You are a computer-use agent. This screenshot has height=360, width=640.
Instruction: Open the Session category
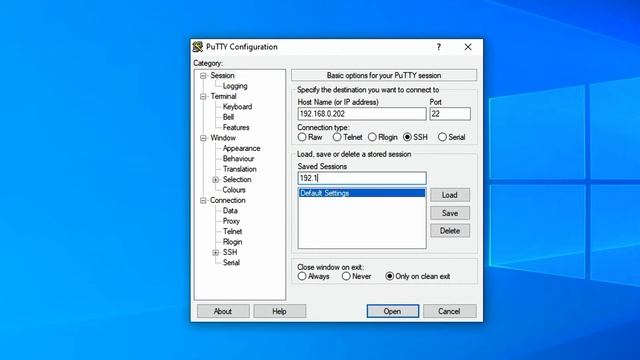click(x=222, y=76)
